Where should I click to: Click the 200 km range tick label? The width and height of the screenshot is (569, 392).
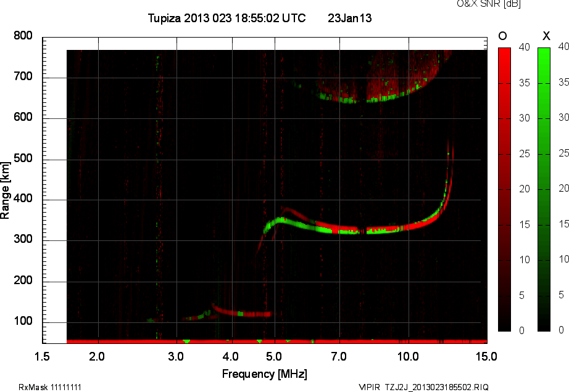[23, 280]
